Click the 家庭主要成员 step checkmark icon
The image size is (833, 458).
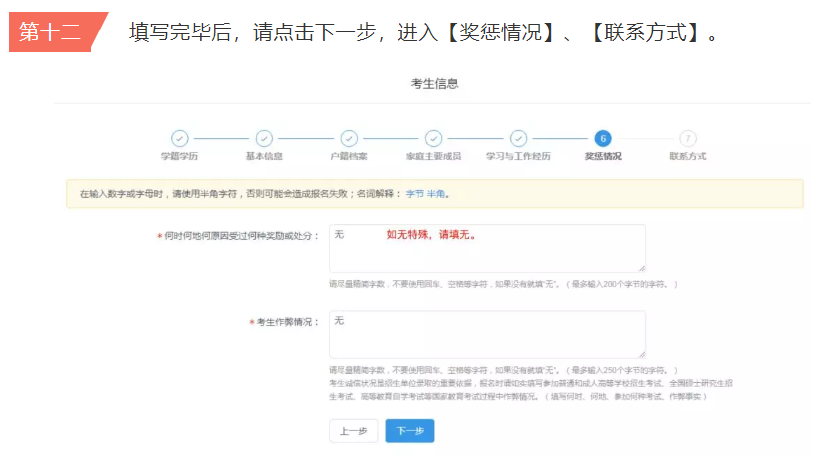(433, 139)
